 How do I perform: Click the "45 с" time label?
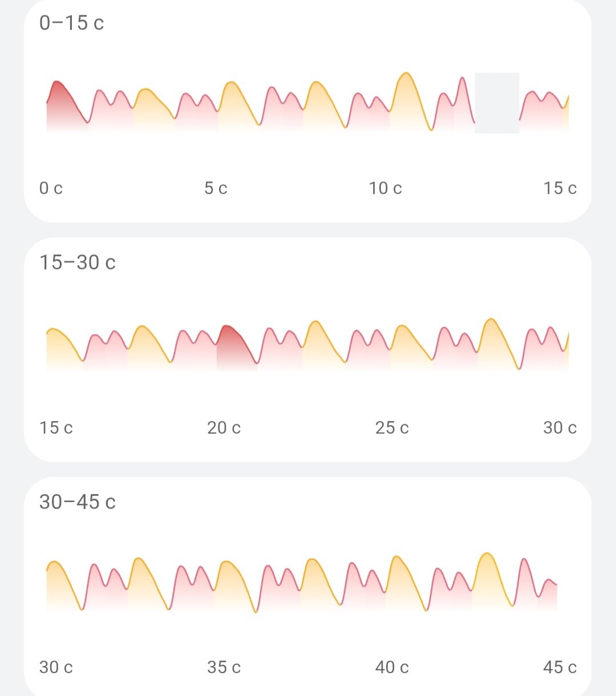click(560, 667)
